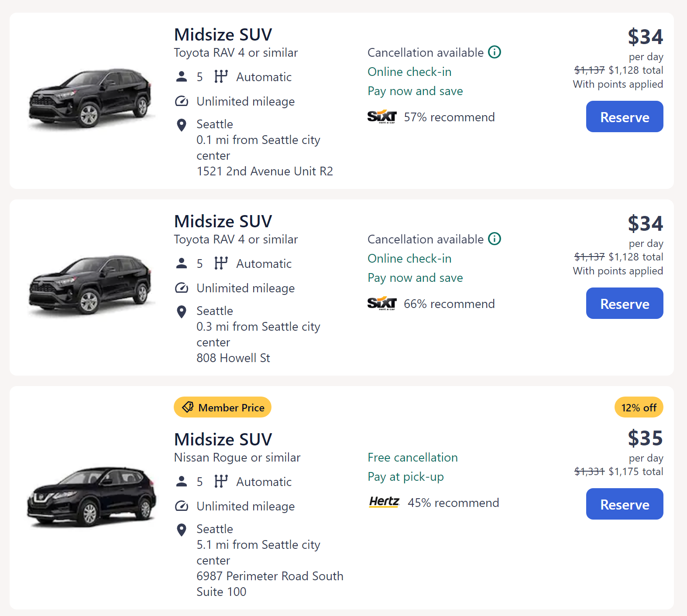This screenshot has width=687, height=616.
Task: Click info icon on 808 Howell St listing
Action: tap(495, 239)
